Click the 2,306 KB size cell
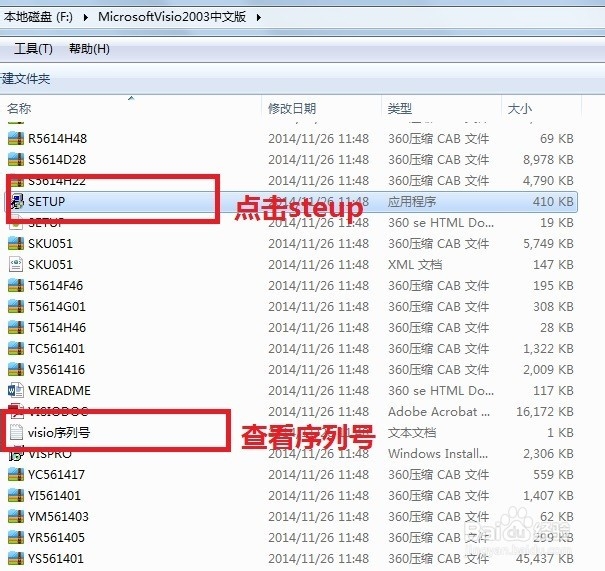The width and height of the screenshot is (605, 571). (548, 453)
